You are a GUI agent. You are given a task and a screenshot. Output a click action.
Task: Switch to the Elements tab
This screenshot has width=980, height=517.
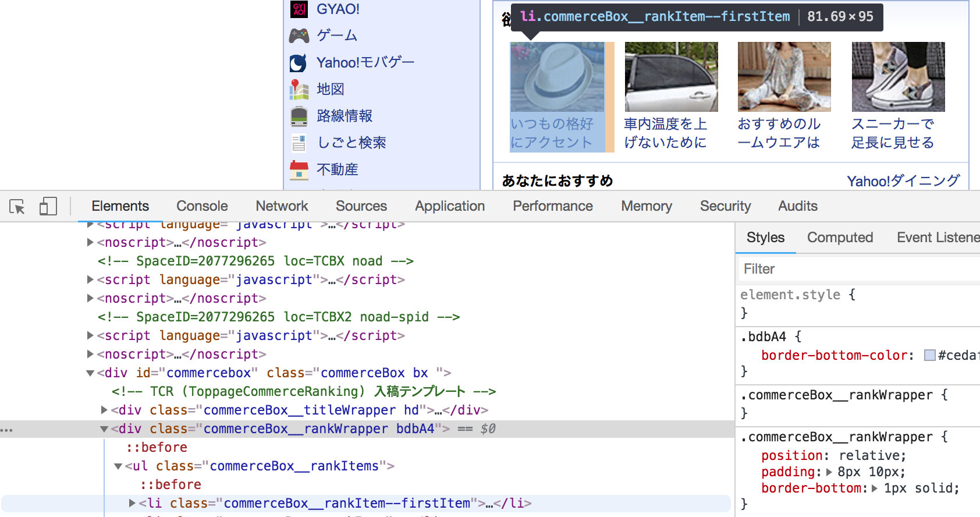tap(120, 206)
